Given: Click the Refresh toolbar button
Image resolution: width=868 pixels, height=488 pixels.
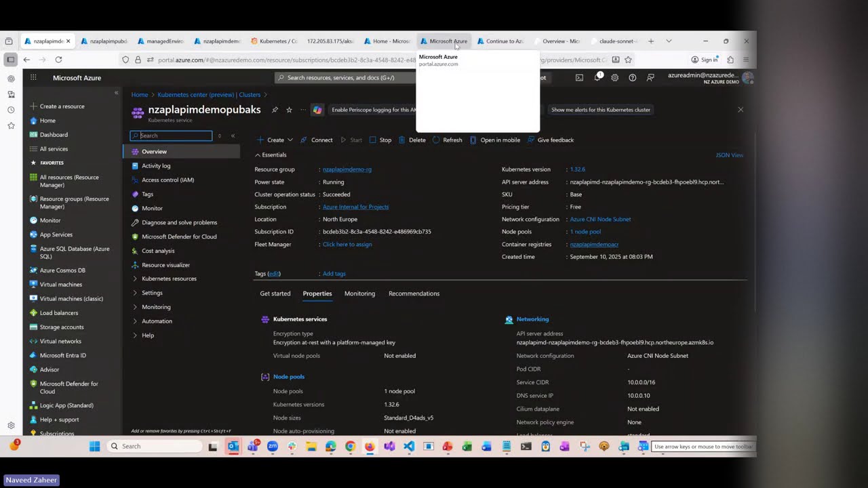Looking at the screenshot, I should click(x=447, y=140).
